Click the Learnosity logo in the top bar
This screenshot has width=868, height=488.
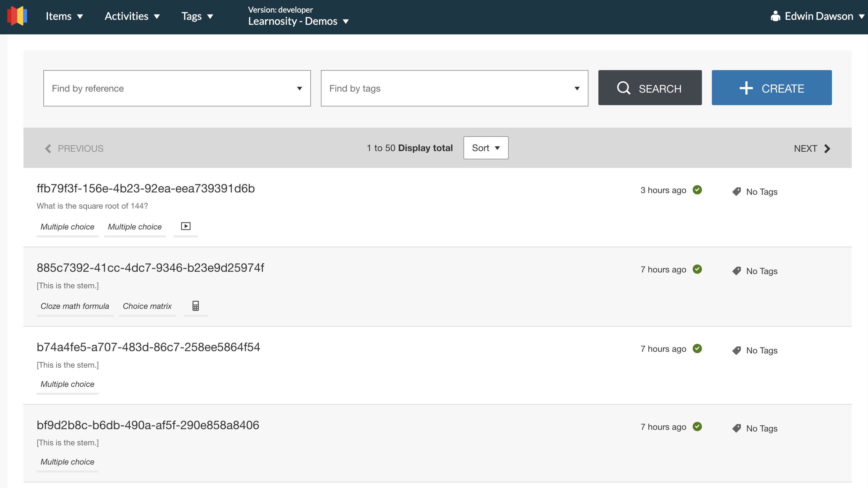pos(17,16)
